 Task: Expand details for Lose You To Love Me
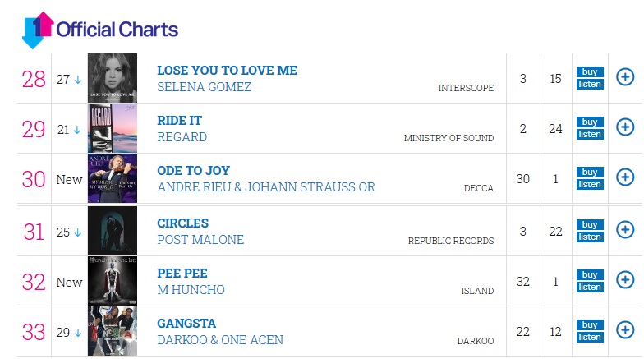[x=624, y=77]
